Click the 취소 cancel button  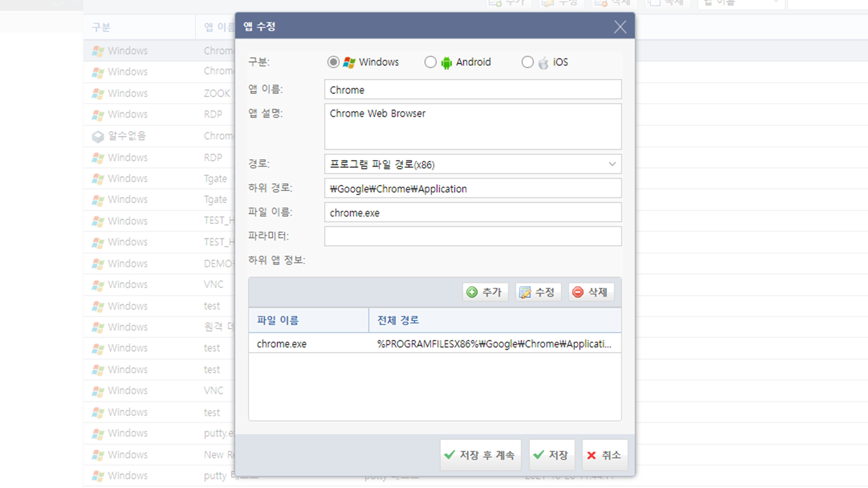[605, 455]
